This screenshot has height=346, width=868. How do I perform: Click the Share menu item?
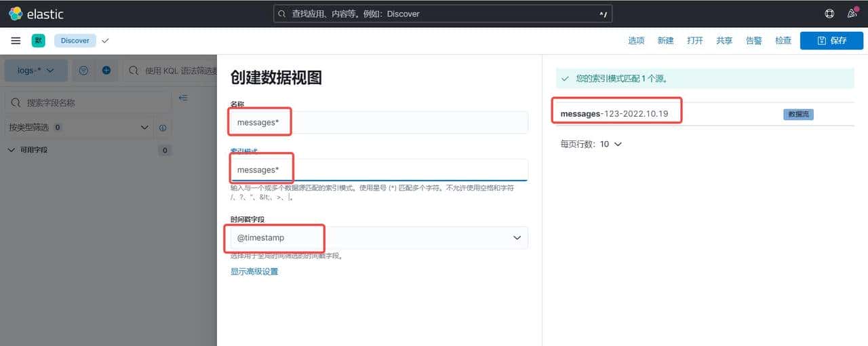coord(724,41)
